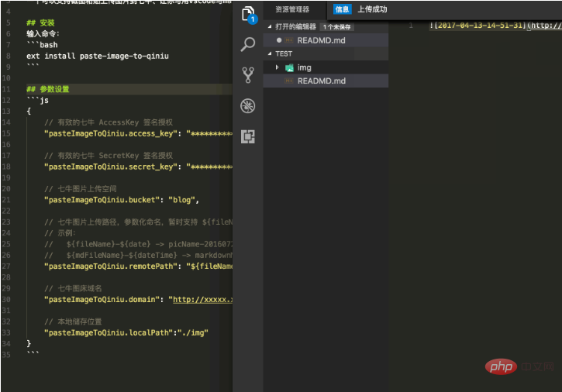562x392 pixels.
Task: Select README.md in the open editors list
Action: click(321, 40)
